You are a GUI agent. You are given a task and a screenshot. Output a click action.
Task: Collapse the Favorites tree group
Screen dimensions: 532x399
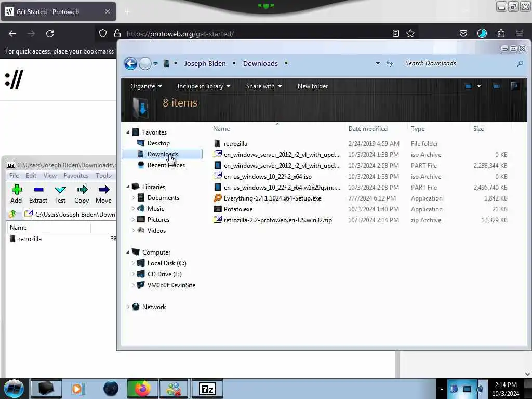coord(128,132)
